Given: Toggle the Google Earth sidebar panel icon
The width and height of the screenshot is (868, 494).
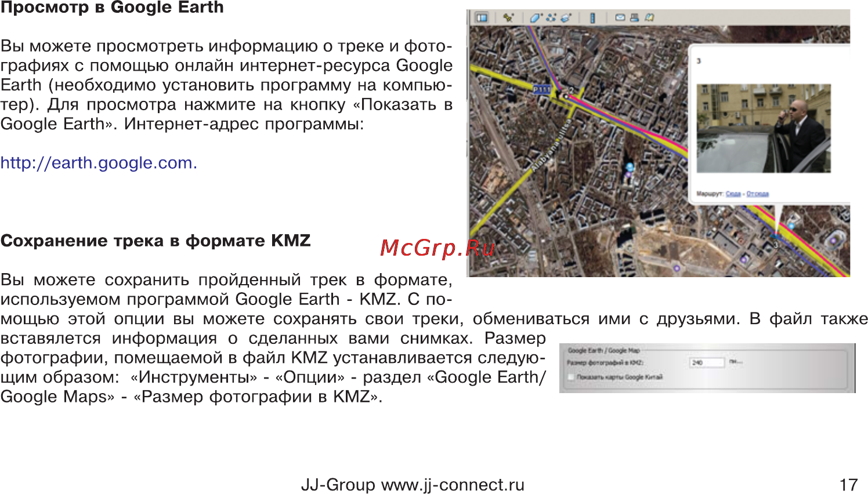Looking at the screenshot, I should pos(482,17).
